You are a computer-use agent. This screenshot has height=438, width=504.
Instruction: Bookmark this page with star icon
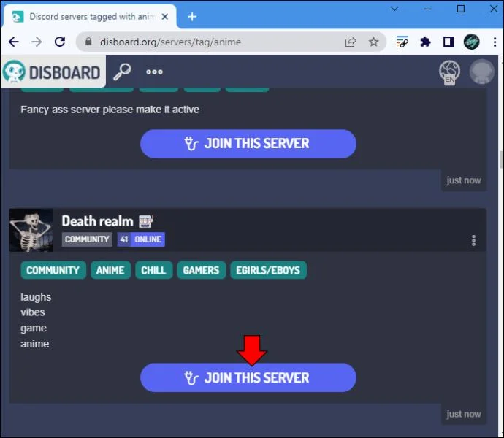(x=373, y=42)
